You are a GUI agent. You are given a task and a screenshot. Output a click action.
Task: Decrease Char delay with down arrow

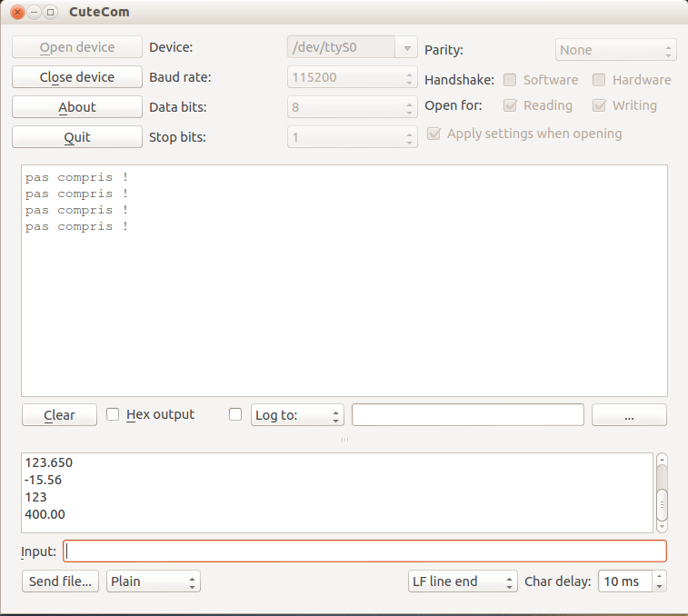point(660,587)
